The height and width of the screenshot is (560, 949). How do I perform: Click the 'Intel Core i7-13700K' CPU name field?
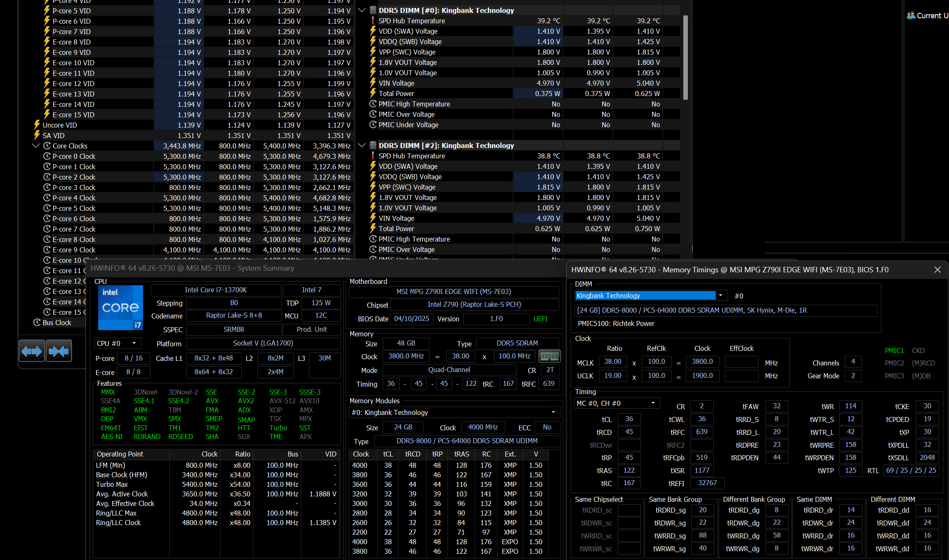point(215,290)
